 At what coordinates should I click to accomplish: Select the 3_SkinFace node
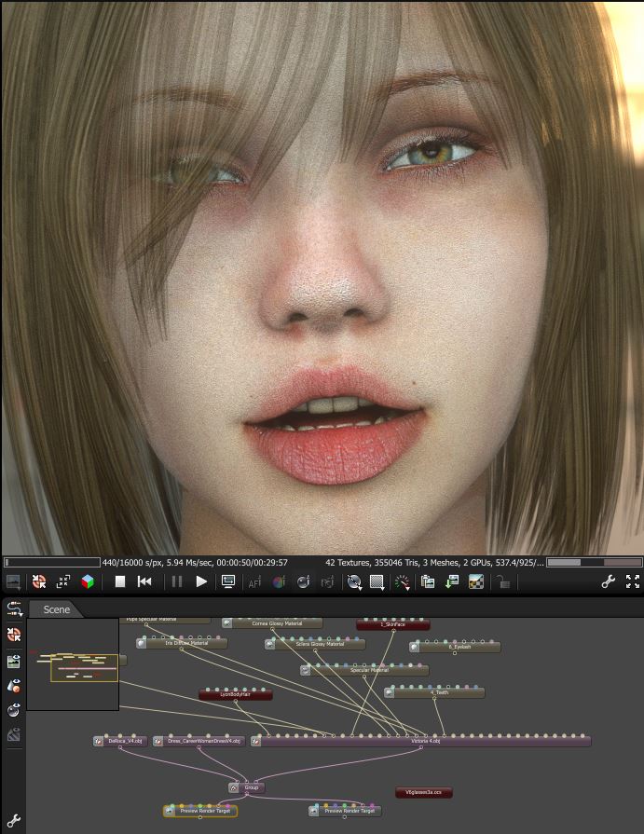point(393,624)
